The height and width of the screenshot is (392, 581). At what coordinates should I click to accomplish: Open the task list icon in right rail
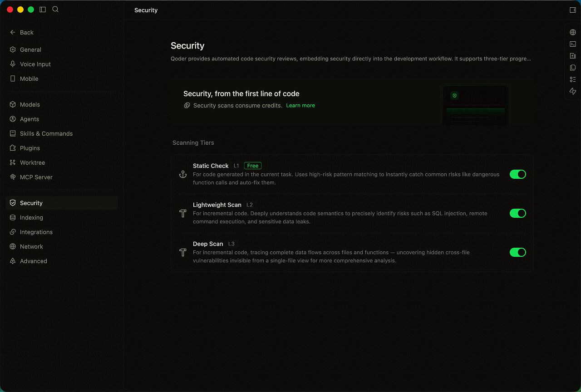[573, 79]
